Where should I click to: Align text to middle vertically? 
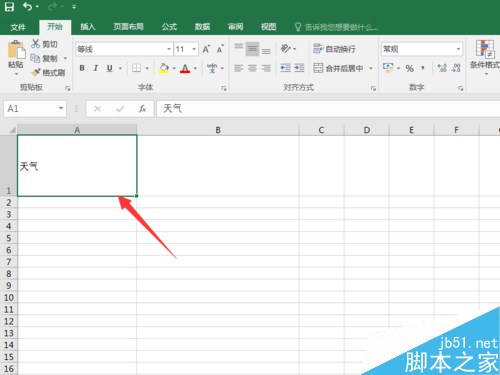[252, 49]
